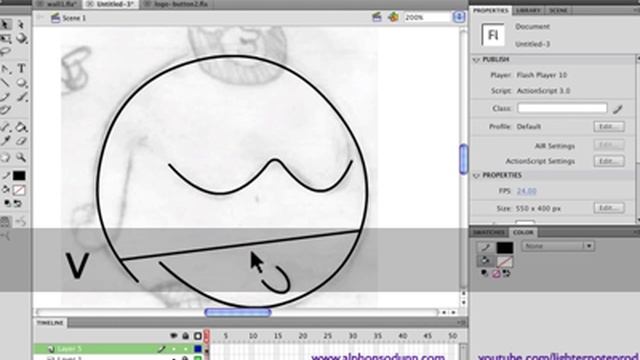Select the Deco tool
640x360 pixels.
[6, 110]
